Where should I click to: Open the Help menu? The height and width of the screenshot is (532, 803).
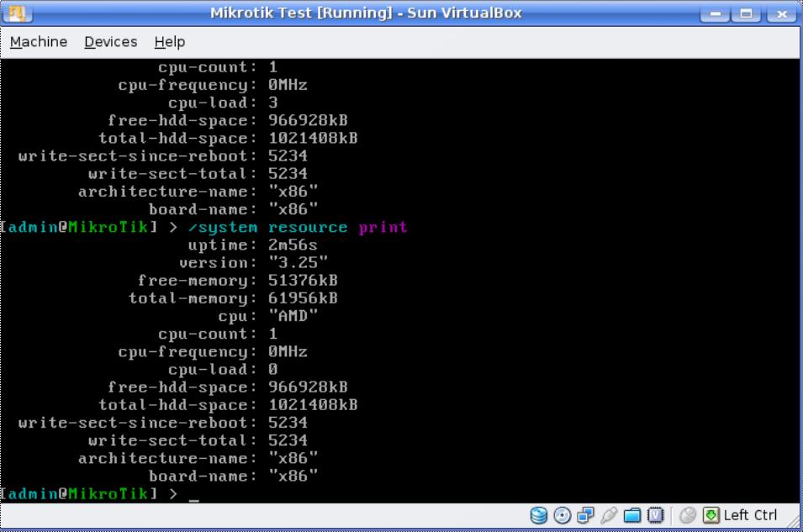(170, 41)
